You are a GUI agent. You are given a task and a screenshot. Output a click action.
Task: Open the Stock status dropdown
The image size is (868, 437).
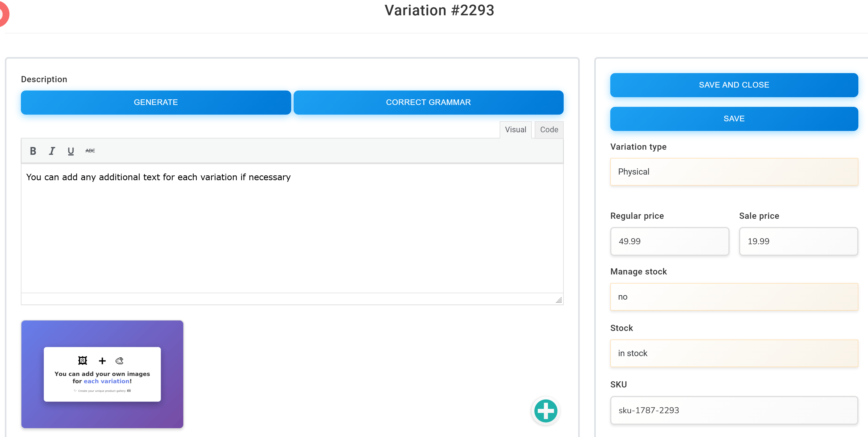(734, 353)
